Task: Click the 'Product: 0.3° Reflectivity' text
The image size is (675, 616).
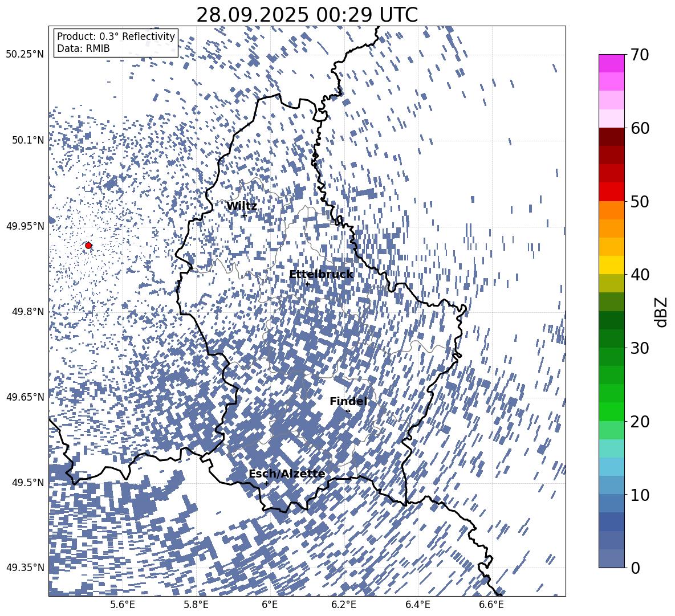Action: click(x=116, y=36)
